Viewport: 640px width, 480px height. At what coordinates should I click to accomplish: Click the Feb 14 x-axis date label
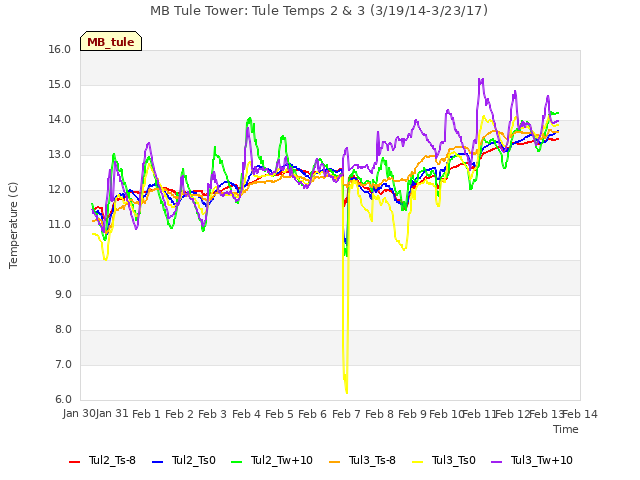[580, 414]
